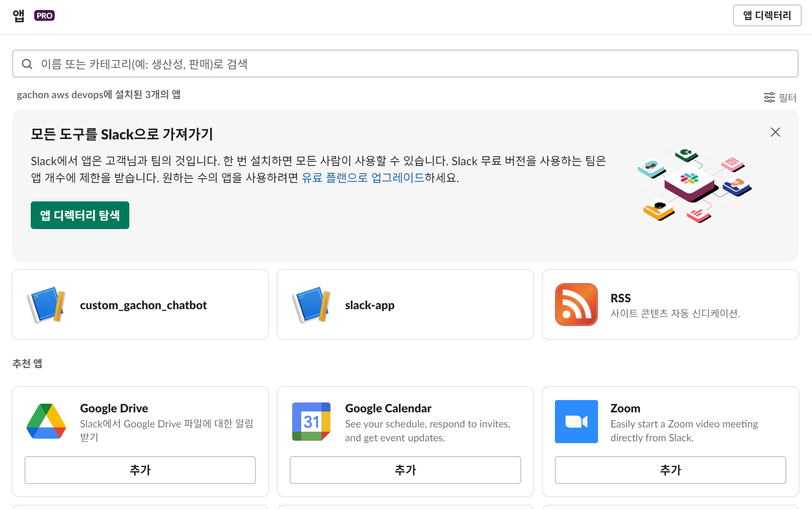Open the 앱 디렉터리 button at top right

coord(767,15)
